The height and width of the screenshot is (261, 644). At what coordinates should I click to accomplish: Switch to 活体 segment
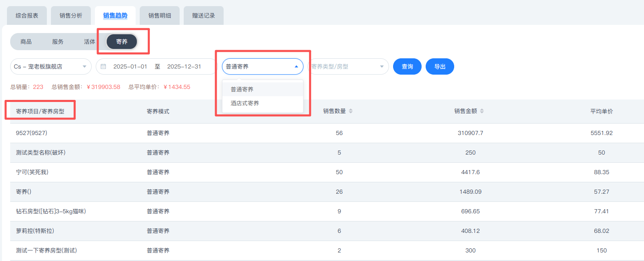point(90,42)
